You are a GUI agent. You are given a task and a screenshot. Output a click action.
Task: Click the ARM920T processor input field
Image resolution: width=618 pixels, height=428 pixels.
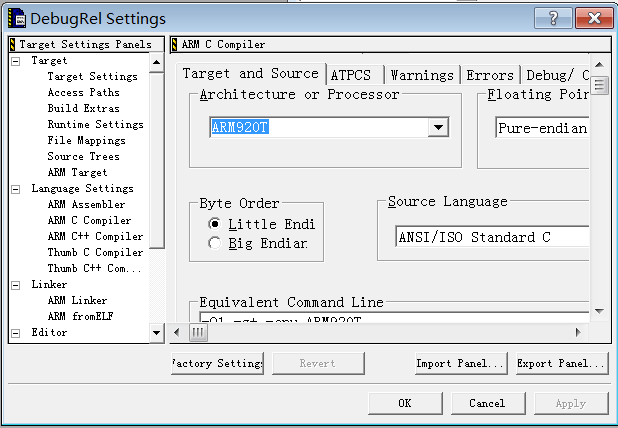(318, 127)
